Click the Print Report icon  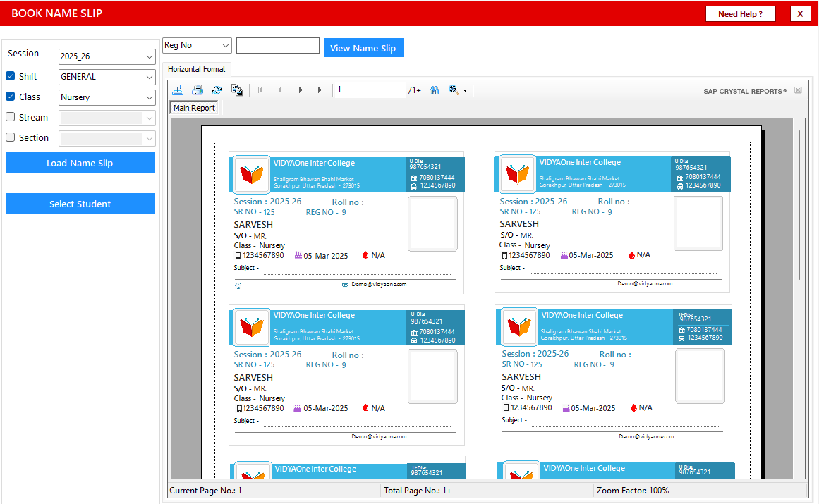198,90
